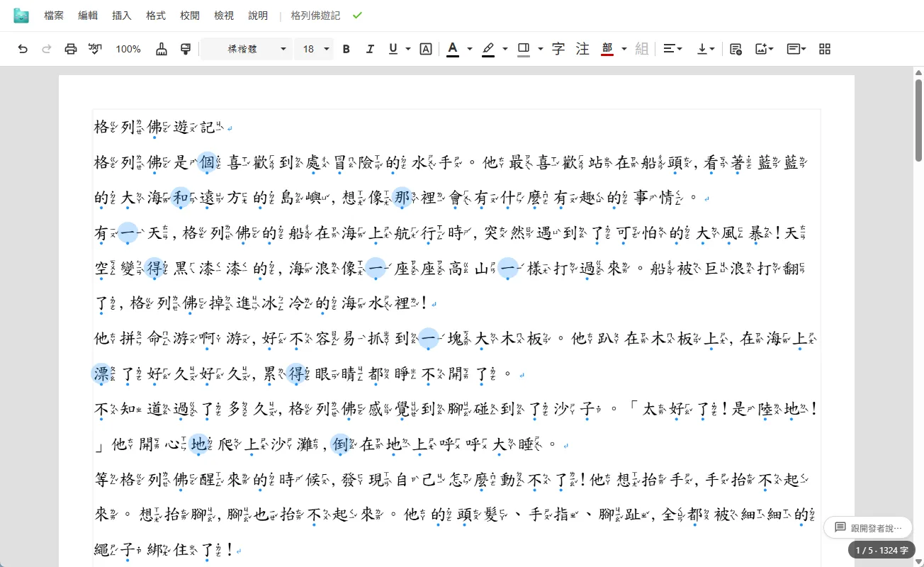The height and width of the screenshot is (567, 924).
Task: Open the 標楷體 font family dropdown
Action: tap(247, 49)
